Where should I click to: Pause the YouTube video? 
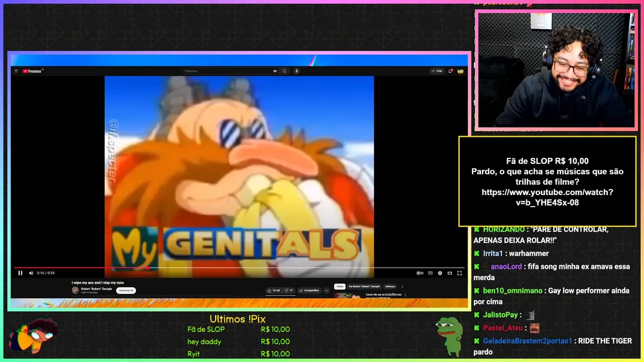[x=20, y=273]
